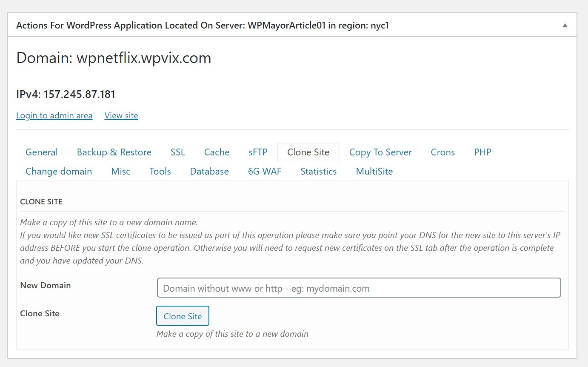This screenshot has width=588, height=367.
Task: Click the IPv4: 157.245.87.181 text
Action: point(66,94)
